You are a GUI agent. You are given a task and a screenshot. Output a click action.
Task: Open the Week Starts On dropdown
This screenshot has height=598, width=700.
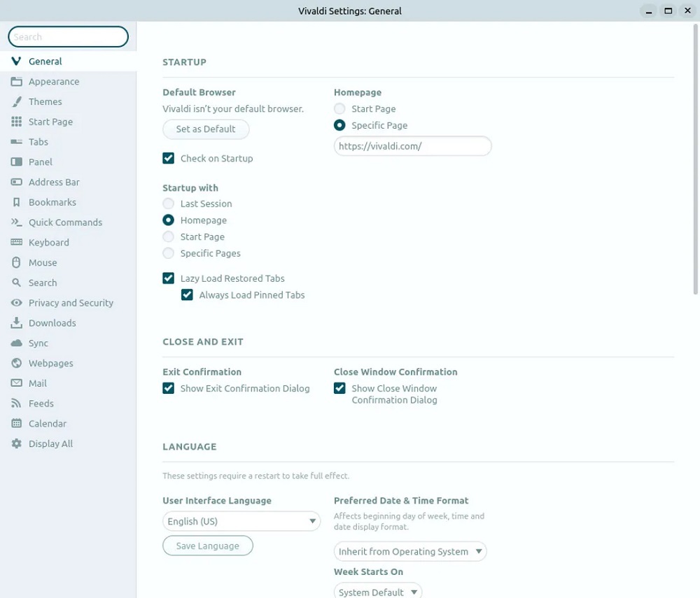coord(378,592)
